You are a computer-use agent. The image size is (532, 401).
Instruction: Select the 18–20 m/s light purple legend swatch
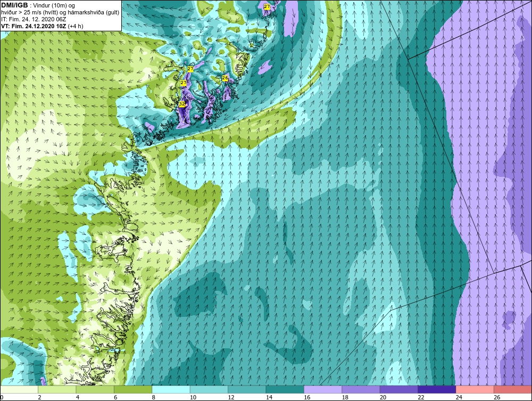361,389
